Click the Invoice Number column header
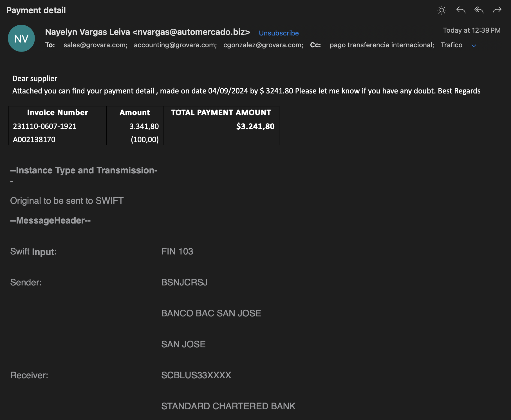Viewport: 511px width, 420px height. (58, 113)
